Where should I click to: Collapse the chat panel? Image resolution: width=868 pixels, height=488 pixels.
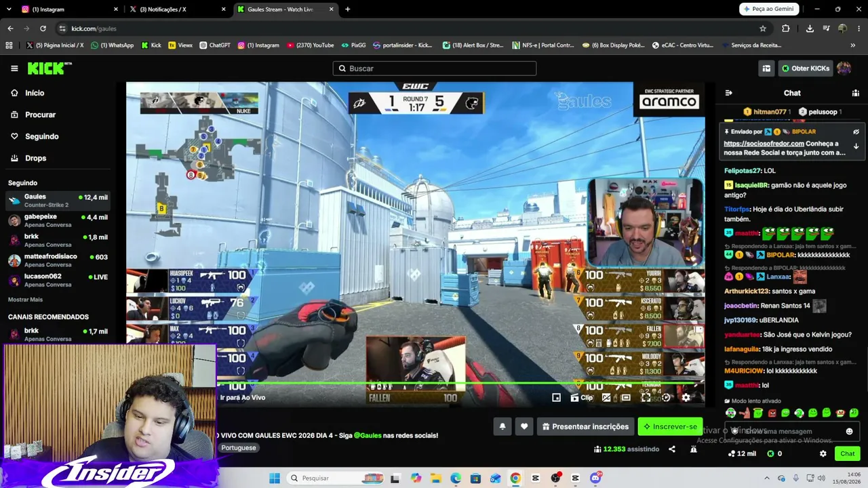(x=728, y=93)
